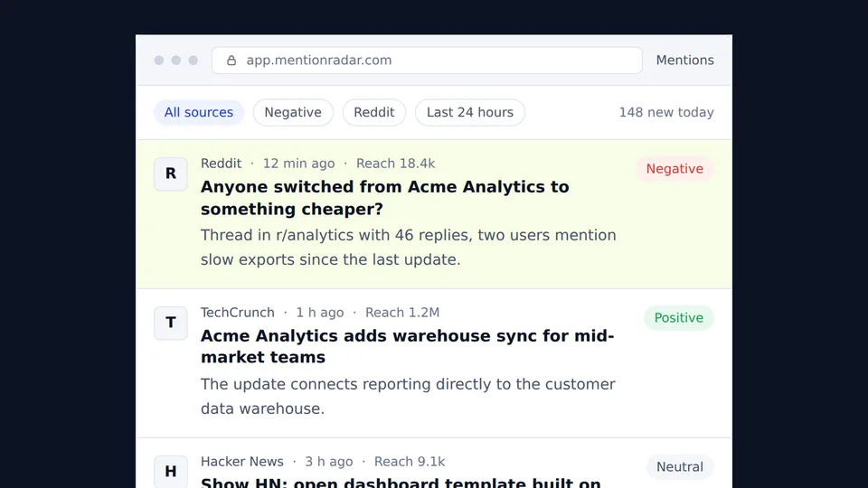The height and width of the screenshot is (488, 868).
Task: Click the 148 new today counter
Action: [666, 112]
